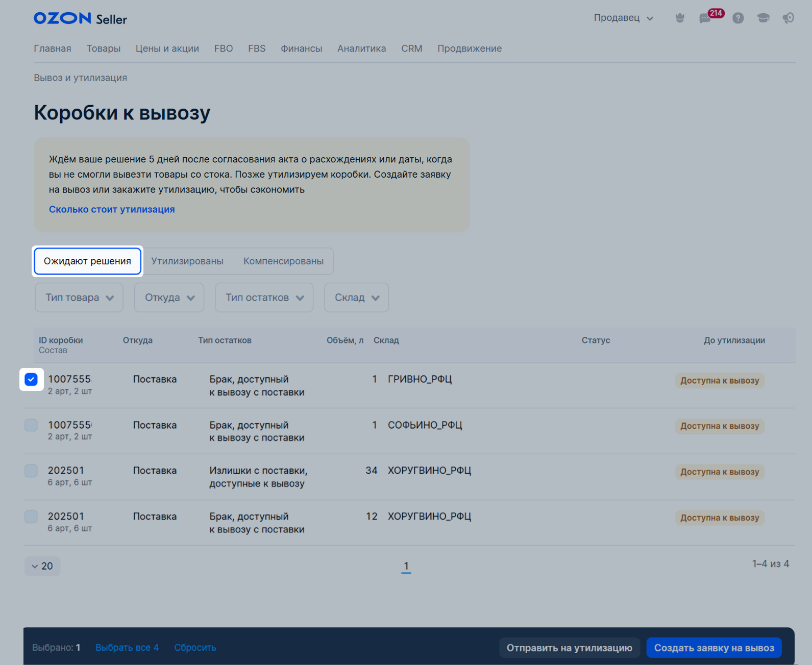The image size is (812, 665).
Task: Open Вывоз и утилизация breadcrumb
Action: (81, 78)
